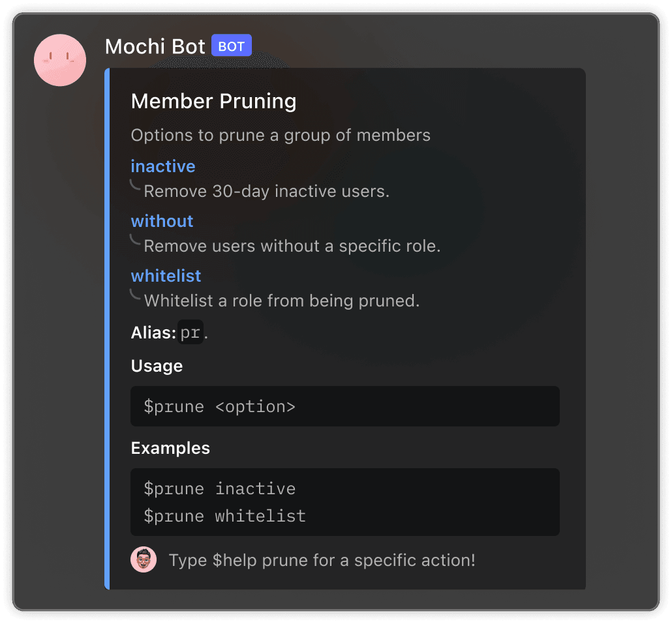This screenshot has height=624, width=672.
Task: Click the "Member Pruning" embed title
Action: coord(213,101)
